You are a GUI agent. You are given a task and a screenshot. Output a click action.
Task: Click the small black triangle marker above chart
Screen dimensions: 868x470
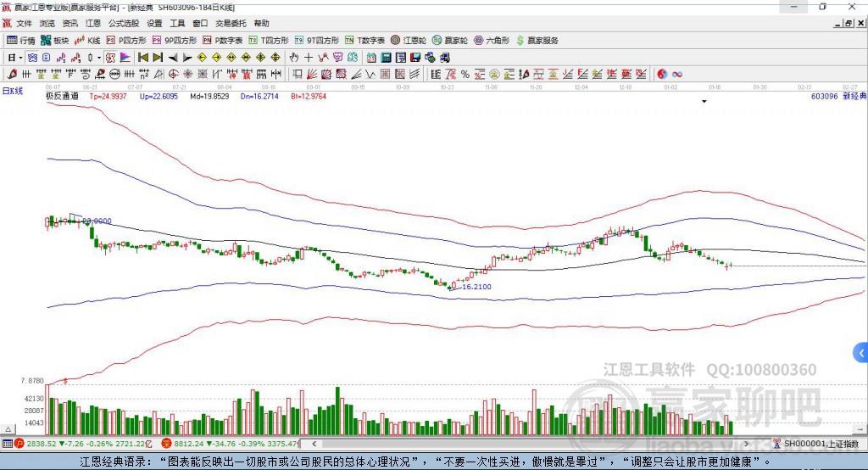point(704,102)
